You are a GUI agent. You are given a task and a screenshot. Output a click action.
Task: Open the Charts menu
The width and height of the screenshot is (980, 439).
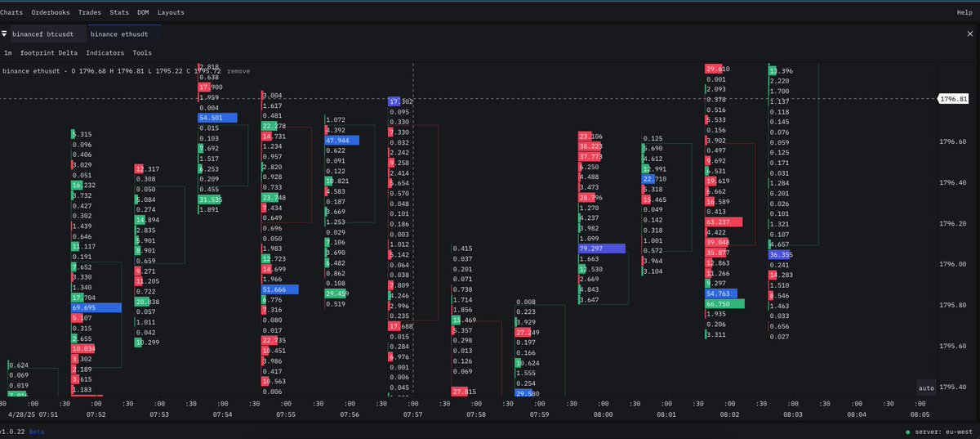(11, 12)
